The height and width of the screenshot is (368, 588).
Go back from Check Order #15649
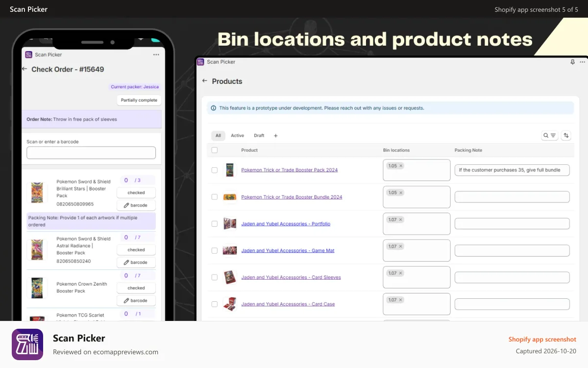pyautogui.click(x=24, y=69)
